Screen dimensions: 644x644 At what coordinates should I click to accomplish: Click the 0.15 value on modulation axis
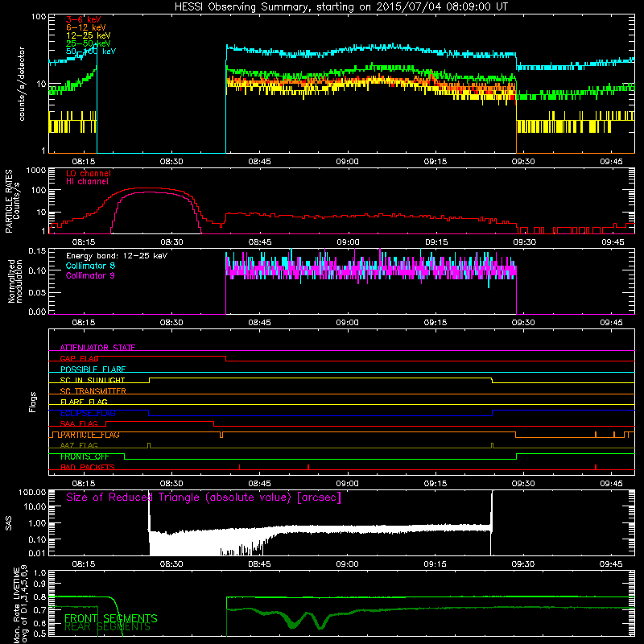coord(37,250)
